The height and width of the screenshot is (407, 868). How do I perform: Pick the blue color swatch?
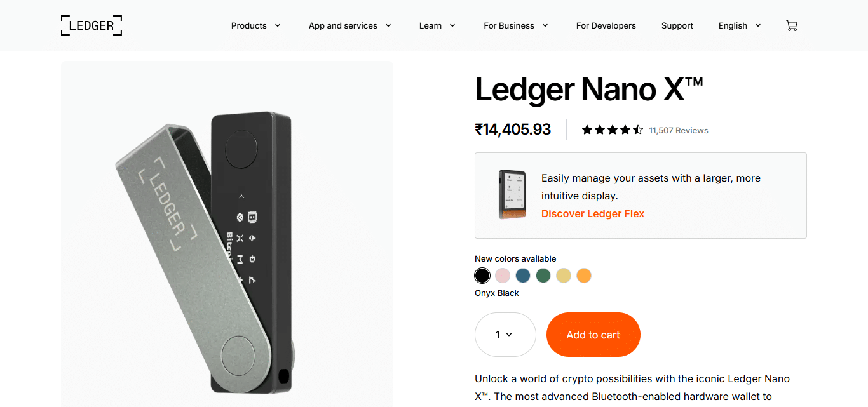(523, 276)
